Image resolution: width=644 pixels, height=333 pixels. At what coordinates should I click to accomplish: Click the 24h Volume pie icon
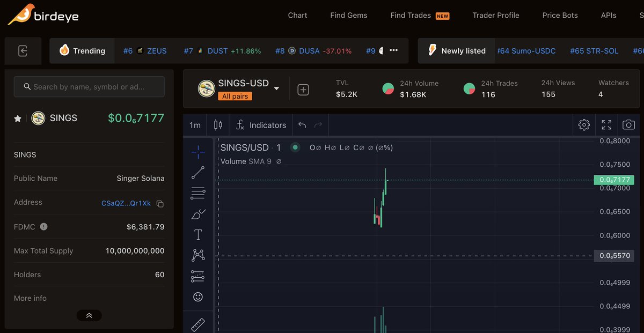(x=388, y=89)
